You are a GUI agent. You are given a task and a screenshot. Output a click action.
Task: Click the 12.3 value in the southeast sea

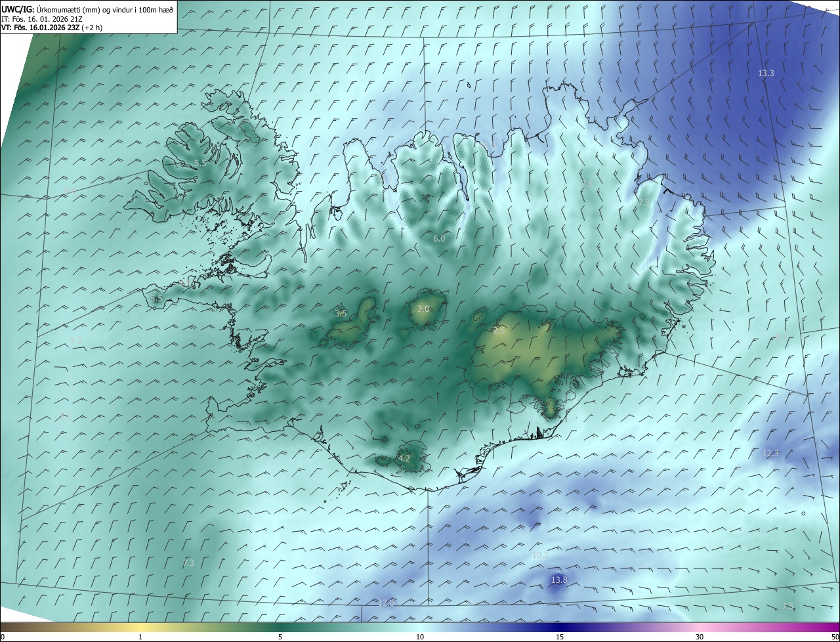(x=770, y=454)
